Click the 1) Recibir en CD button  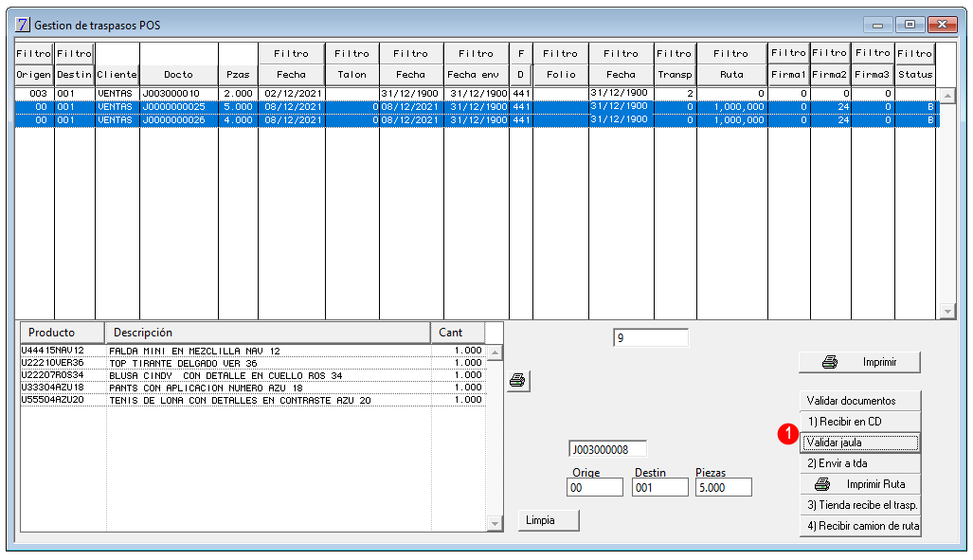pyautogui.click(x=859, y=422)
